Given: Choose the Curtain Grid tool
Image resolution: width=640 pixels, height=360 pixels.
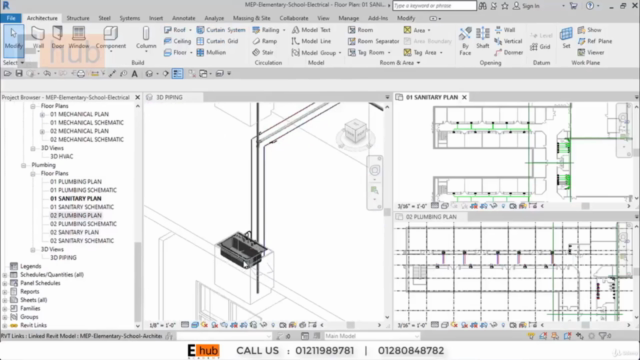Looking at the screenshot, I should pos(218,41).
